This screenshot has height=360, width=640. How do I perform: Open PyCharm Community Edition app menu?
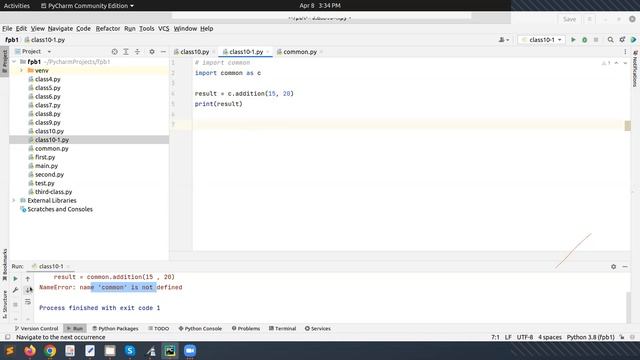(87, 6)
